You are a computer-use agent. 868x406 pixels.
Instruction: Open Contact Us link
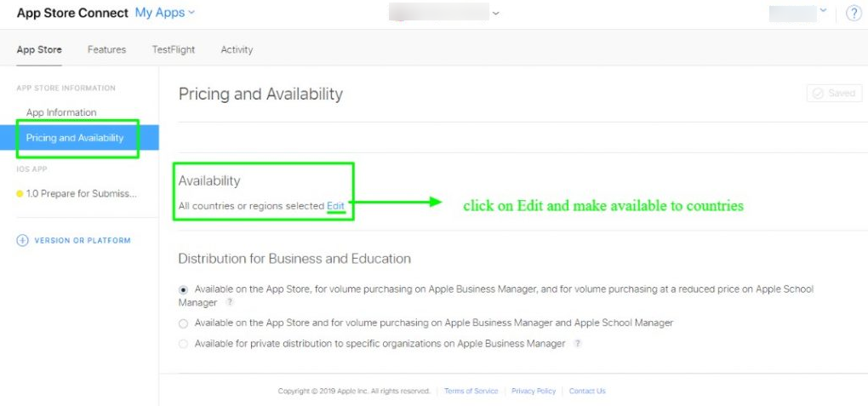pos(587,391)
